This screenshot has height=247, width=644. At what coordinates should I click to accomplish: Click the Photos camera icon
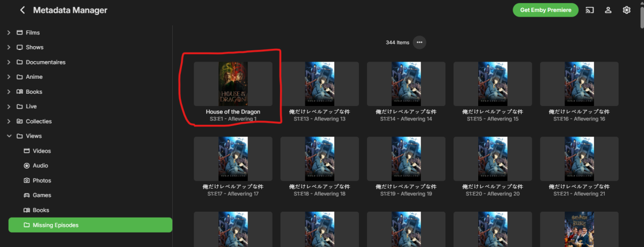coord(27,181)
